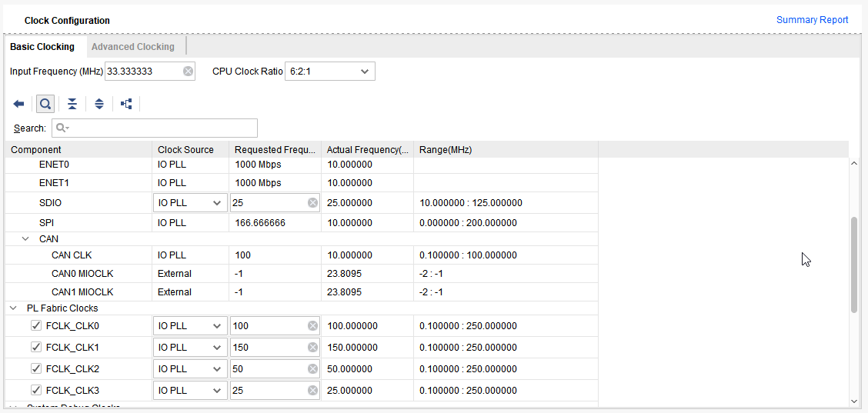
Task: Click the hierarchy tree view icon
Action: (x=126, y=104)
